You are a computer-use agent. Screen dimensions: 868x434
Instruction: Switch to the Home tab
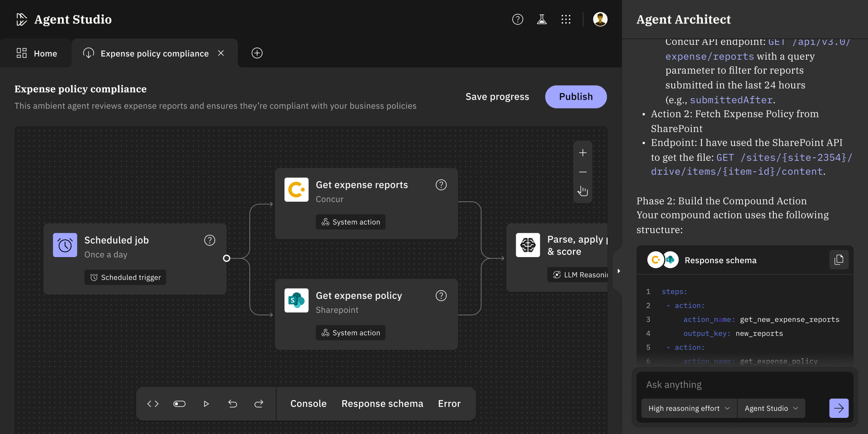37,54
